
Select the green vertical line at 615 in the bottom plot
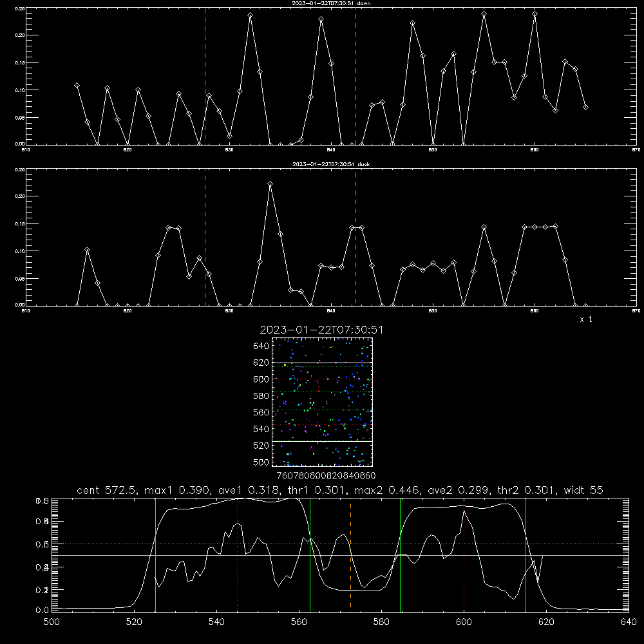[526, 554]
